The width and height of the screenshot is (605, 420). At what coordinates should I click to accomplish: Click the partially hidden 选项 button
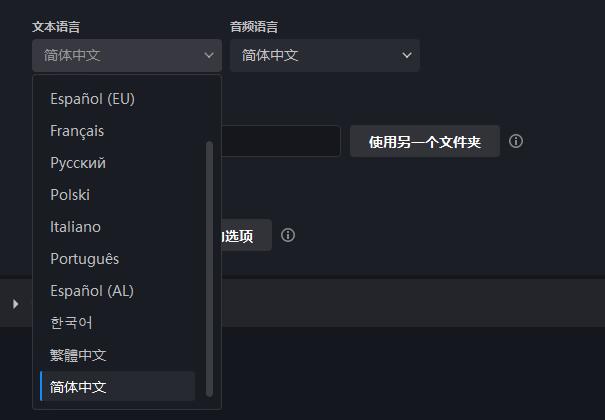coord(247,235)
